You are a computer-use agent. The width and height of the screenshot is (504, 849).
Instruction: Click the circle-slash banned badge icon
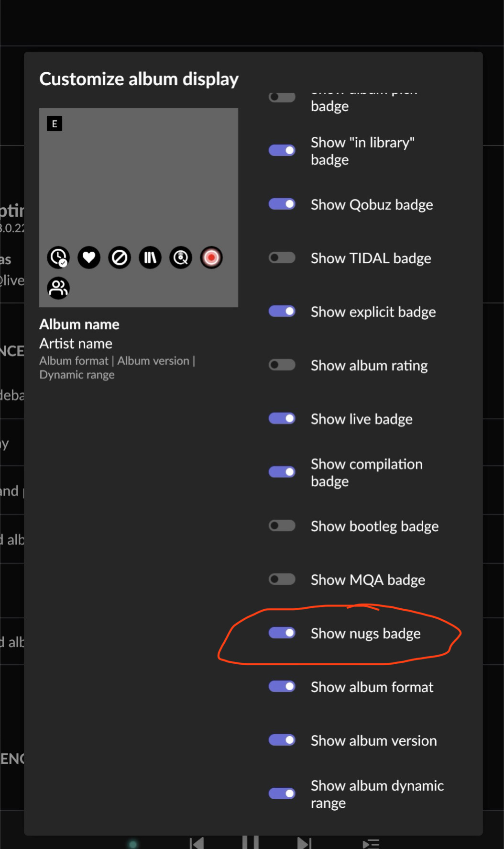120,257
